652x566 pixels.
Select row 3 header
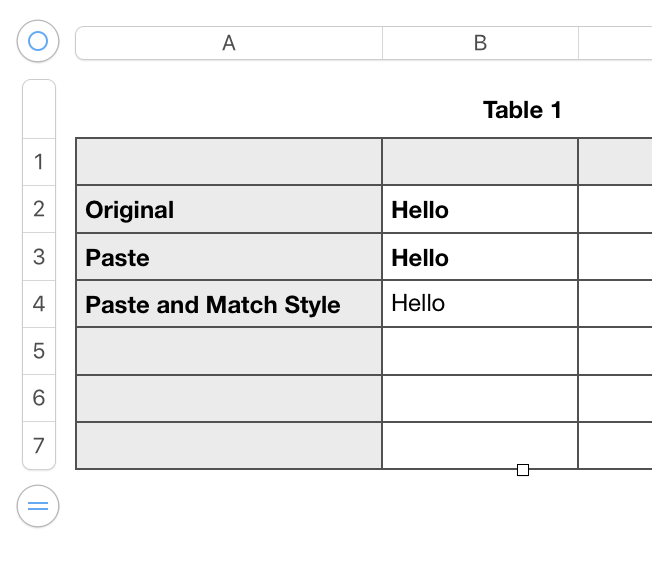[x=39, y=257]
